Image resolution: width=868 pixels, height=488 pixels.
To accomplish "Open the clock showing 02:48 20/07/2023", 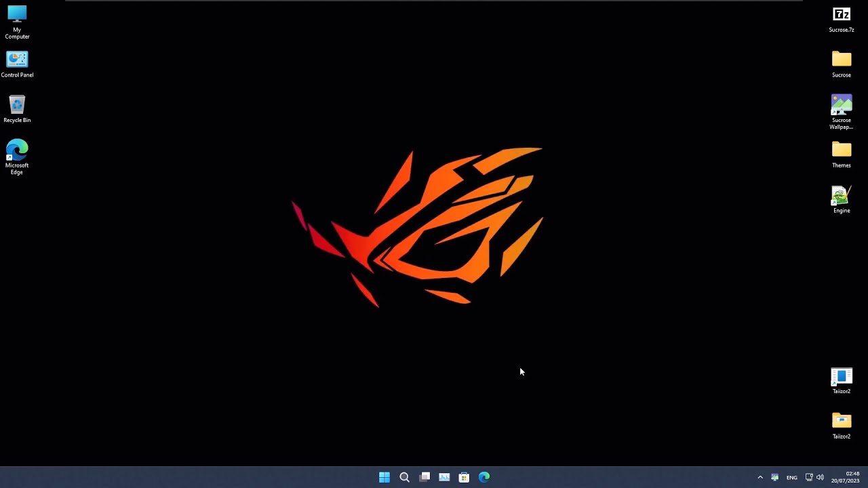I will pos(846,477).
